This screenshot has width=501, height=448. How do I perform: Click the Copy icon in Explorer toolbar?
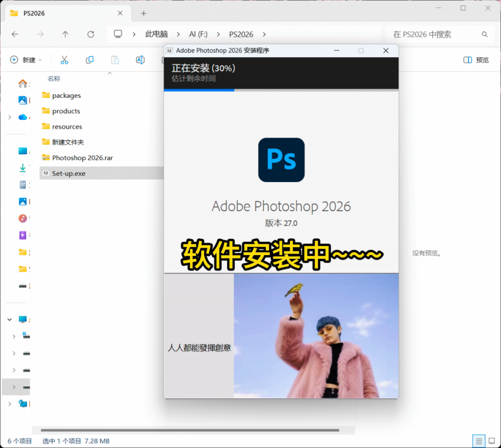point(90,60)
